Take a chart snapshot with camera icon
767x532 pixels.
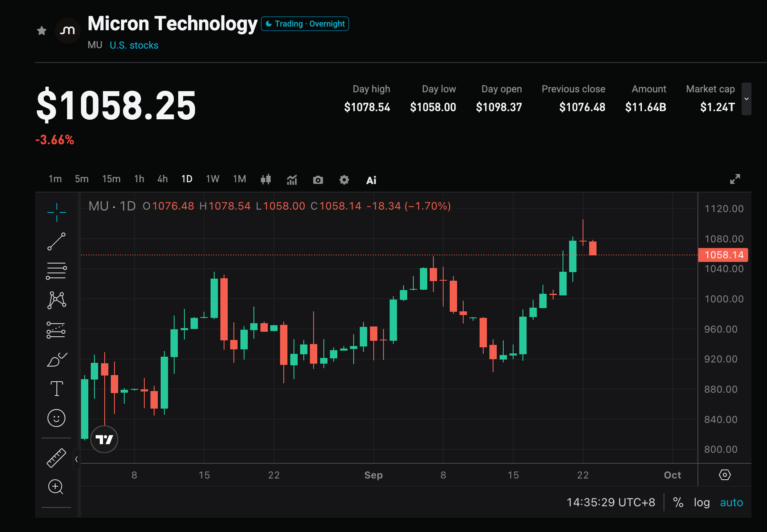tap(318, 180)
